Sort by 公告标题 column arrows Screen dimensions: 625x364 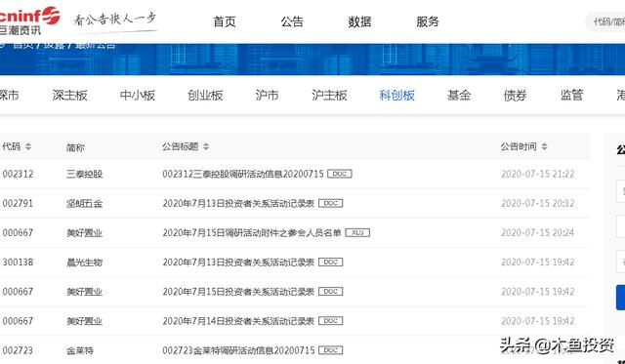point(206,146)
